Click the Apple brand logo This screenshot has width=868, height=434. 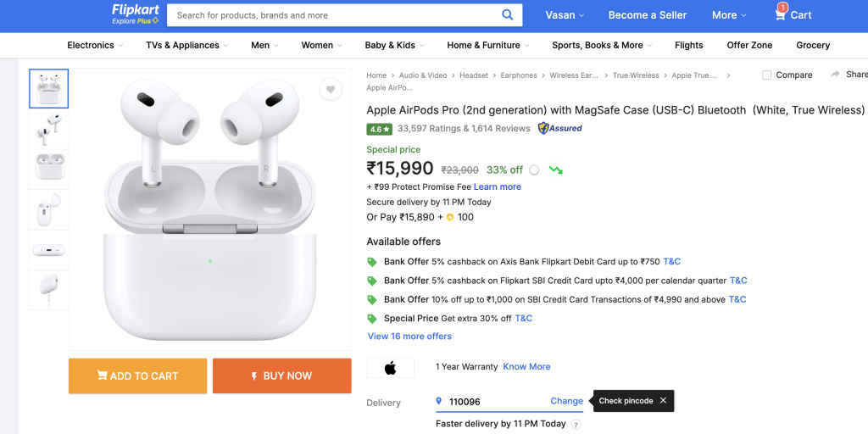pyautogui.click(x=391, y=367)
